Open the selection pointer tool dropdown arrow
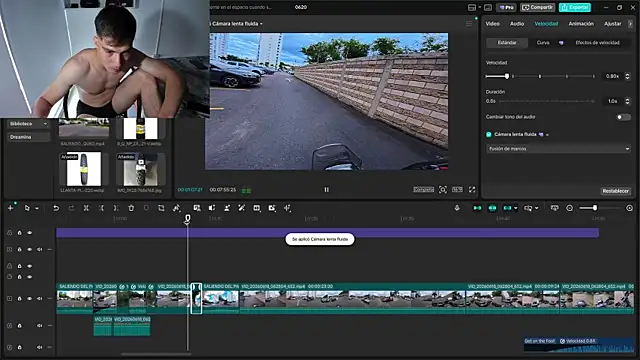The height and width of the screenshot is (360, 640). (x=37, y=209)
